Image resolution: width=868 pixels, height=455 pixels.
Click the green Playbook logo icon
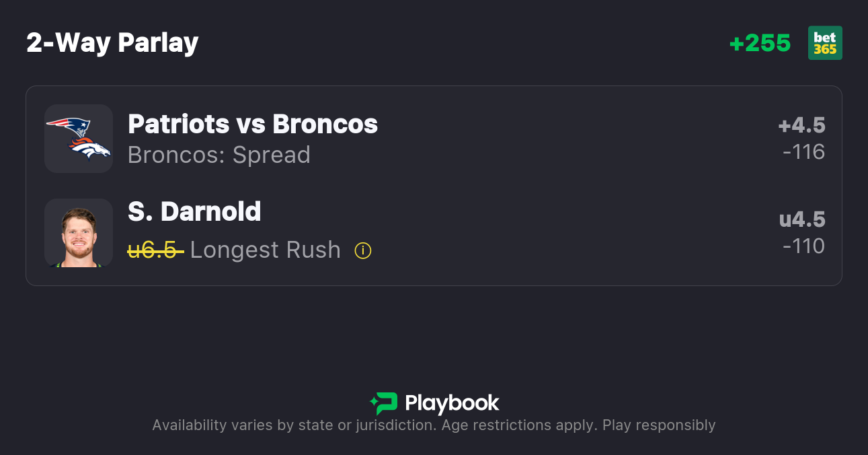(x=384, y=403)
